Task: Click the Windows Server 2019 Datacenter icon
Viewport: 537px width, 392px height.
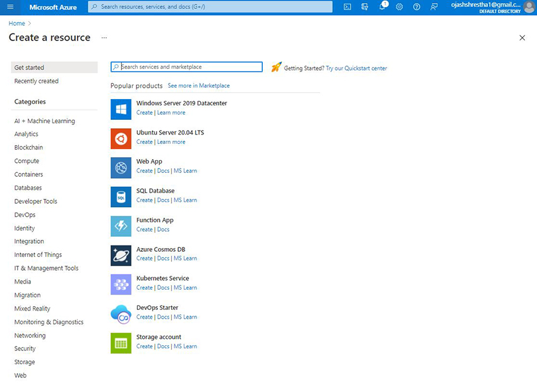Action: [121, 109]
